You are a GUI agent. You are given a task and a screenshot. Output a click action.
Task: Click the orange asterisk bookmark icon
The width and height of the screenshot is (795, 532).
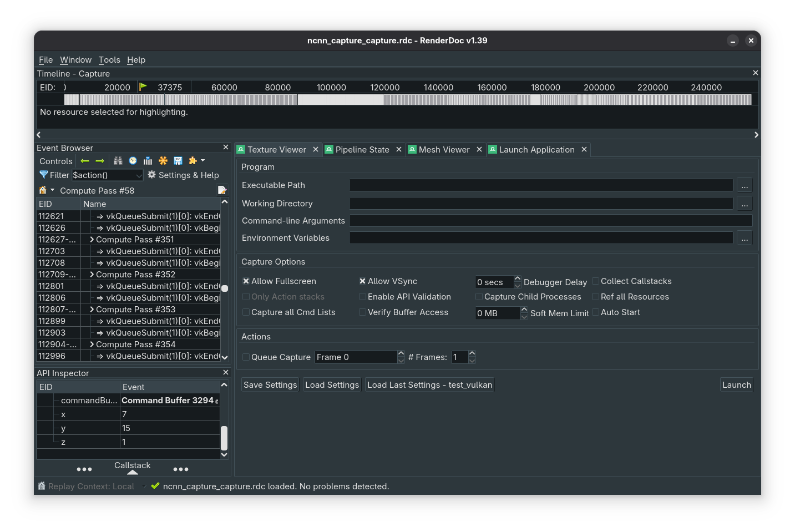(x=163, y=161)
